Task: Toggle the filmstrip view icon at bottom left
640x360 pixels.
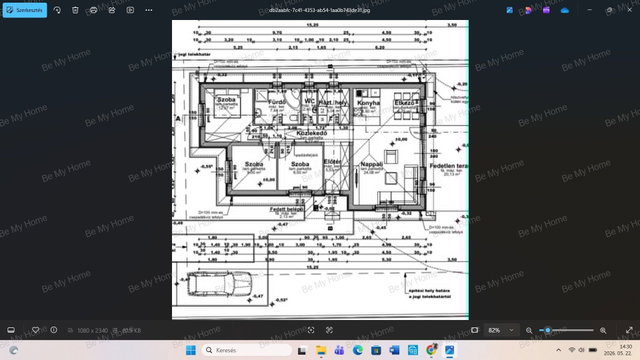Action: 11,330
